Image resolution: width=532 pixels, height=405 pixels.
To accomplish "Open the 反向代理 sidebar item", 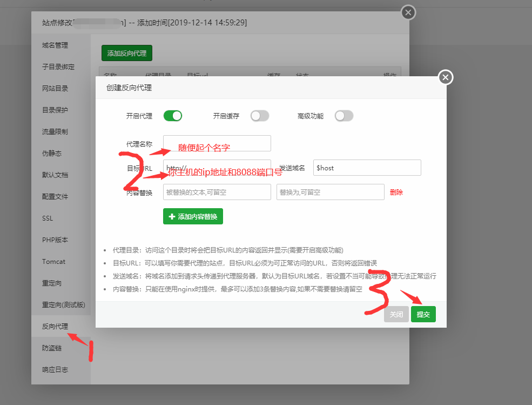I will coord(55,326).
